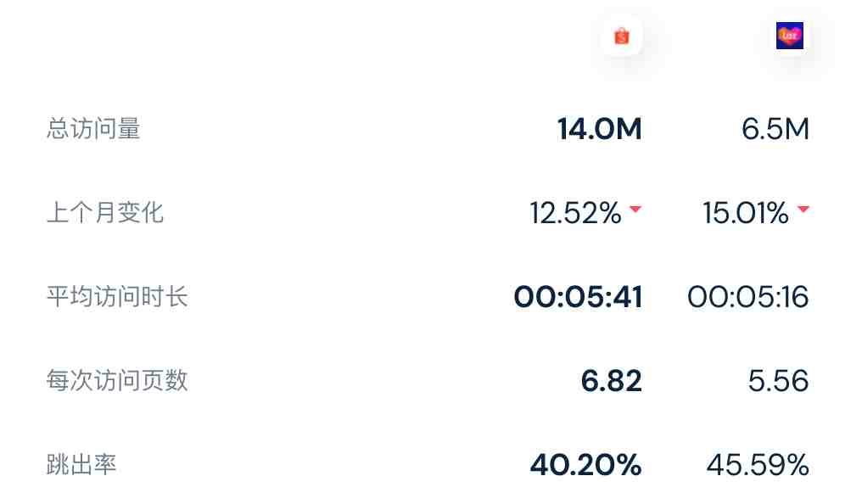Select the 平均访问时长 row label
The width and height of the screenshot is (862, 504).
pos(117,297)
